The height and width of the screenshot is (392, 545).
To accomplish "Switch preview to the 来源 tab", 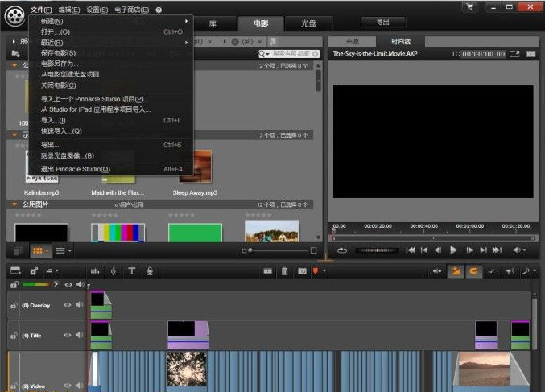I will coord(353,41).
